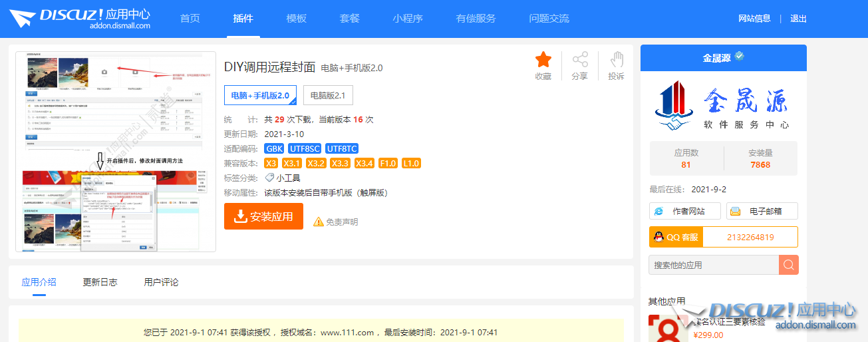The height and width of the screenshot is (342, 868).
Task: Open the 模板 nav item
Action: coord(297,19)
